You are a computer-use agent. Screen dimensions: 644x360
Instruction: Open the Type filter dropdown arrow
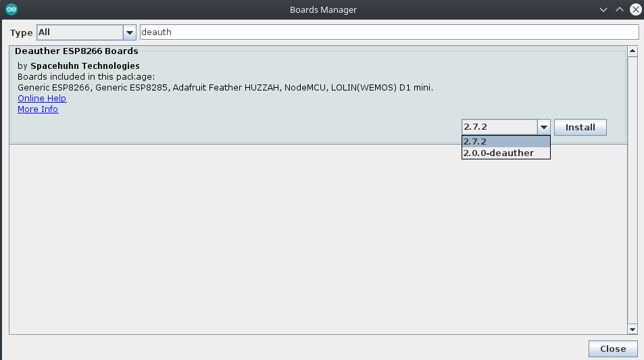129,32
